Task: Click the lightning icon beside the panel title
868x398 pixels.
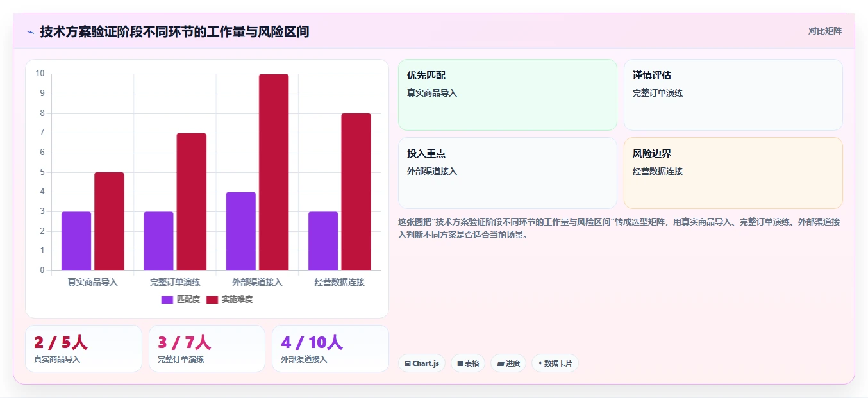Action: 31,32
